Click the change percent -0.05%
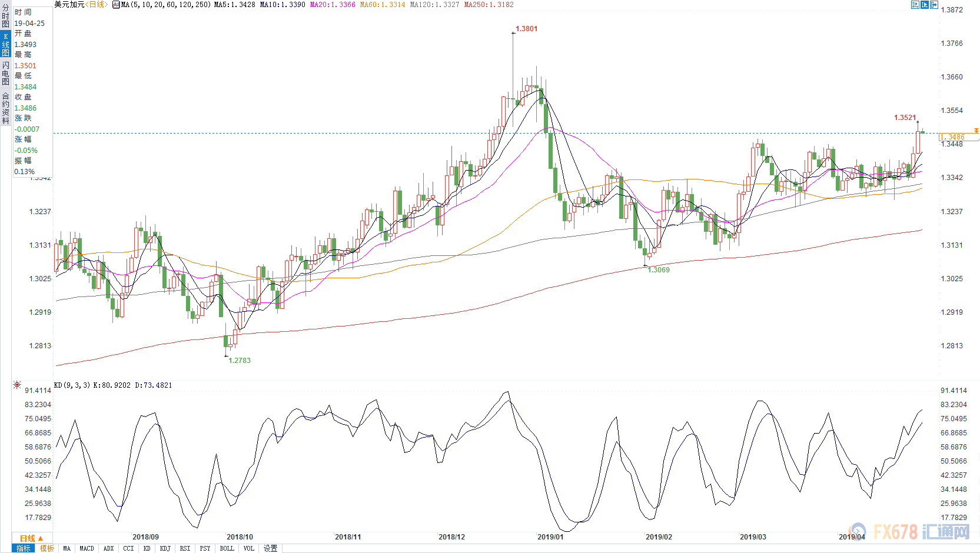This screenshot has height=553, width=980. pyautogui.click(x=26, y=151)
